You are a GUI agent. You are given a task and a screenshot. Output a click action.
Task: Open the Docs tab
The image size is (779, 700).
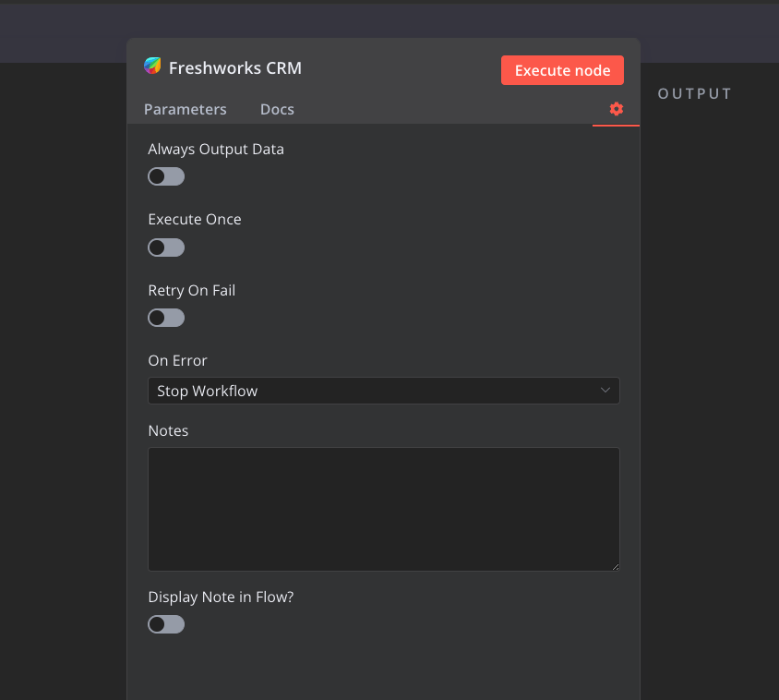(x=277, y=109)
